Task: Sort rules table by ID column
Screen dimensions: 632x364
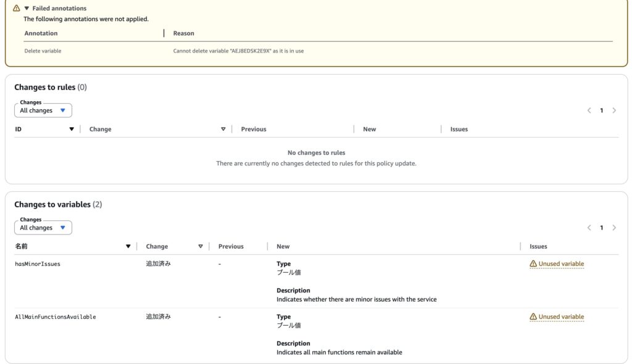Action: click(x=72, y=129)
